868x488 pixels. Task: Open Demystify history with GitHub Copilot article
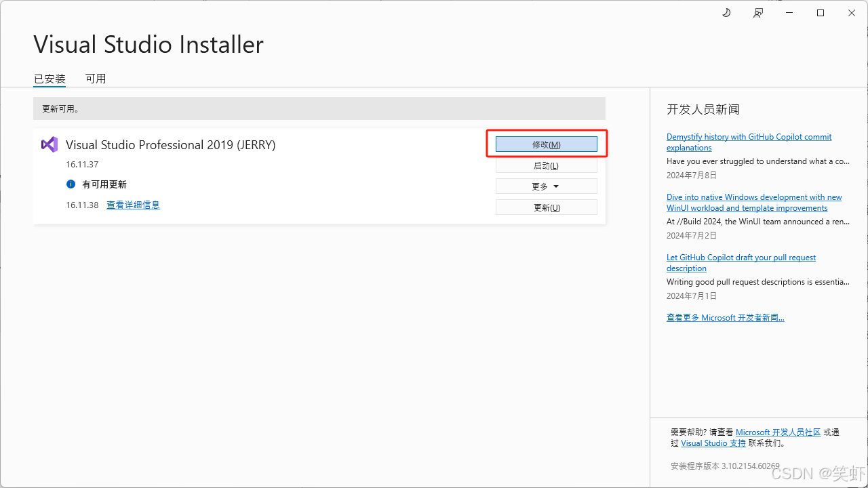tap(749, 142)
